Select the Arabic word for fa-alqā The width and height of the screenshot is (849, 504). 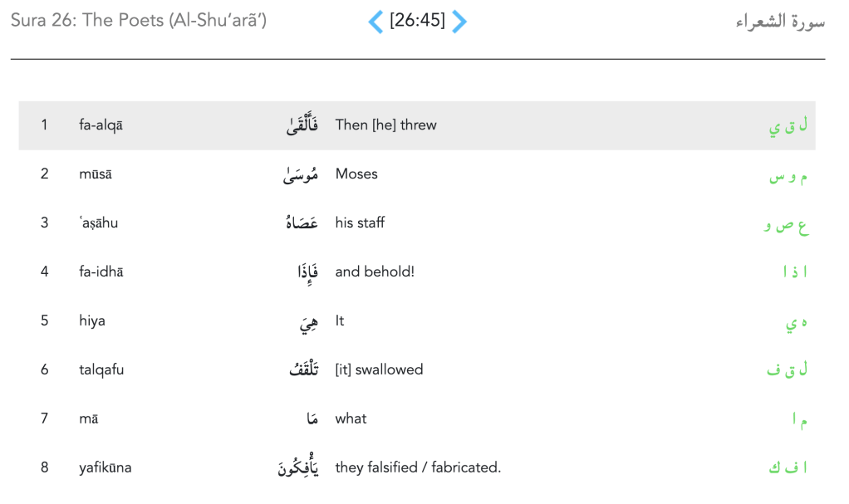pos(301,126)
